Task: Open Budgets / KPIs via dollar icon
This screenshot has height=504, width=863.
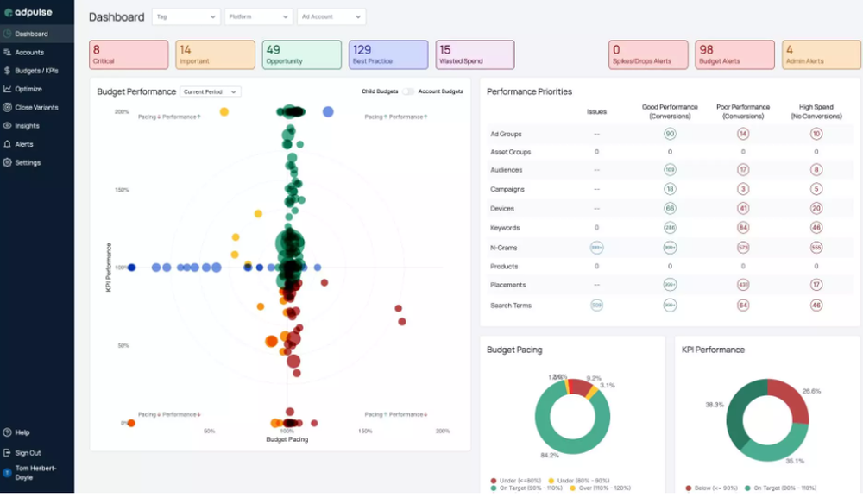Action: [9, 71]
